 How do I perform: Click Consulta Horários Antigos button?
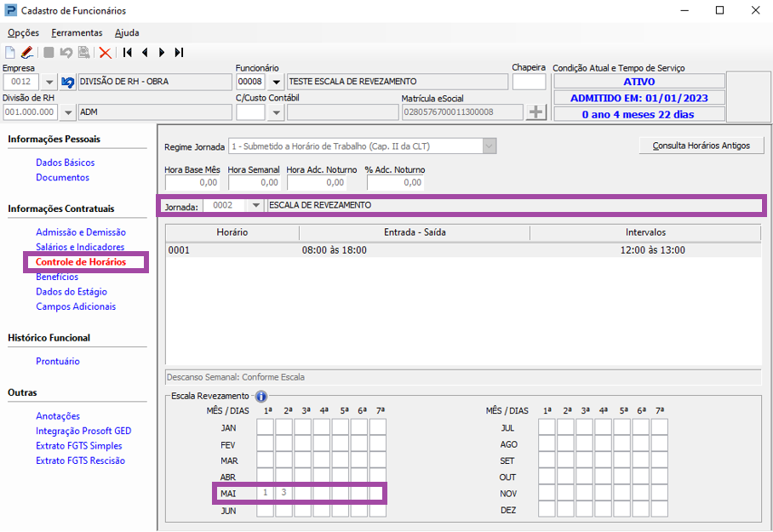(x=701, y=146)
